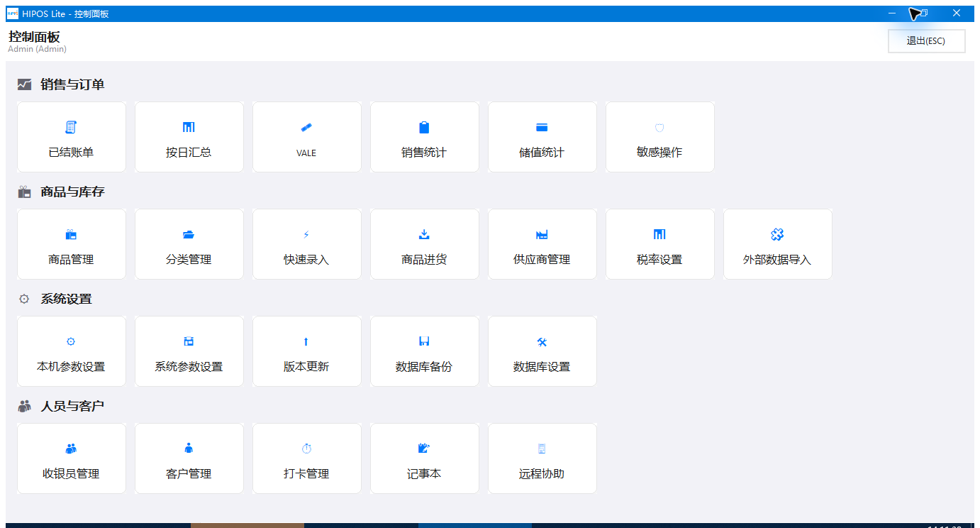This screenshot has height=528, width=980.
Task: Select the VALE ticket icon
Action: [306, 128]
